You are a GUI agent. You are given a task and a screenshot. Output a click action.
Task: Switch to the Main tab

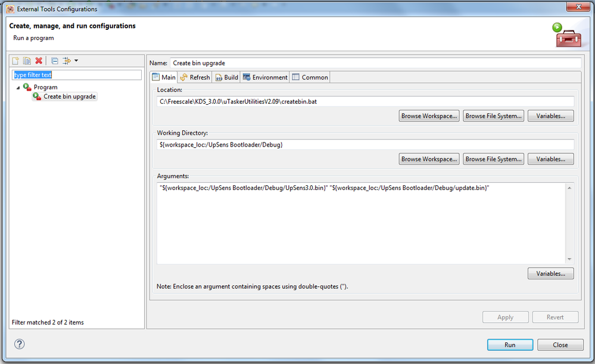tap(164, 77)
